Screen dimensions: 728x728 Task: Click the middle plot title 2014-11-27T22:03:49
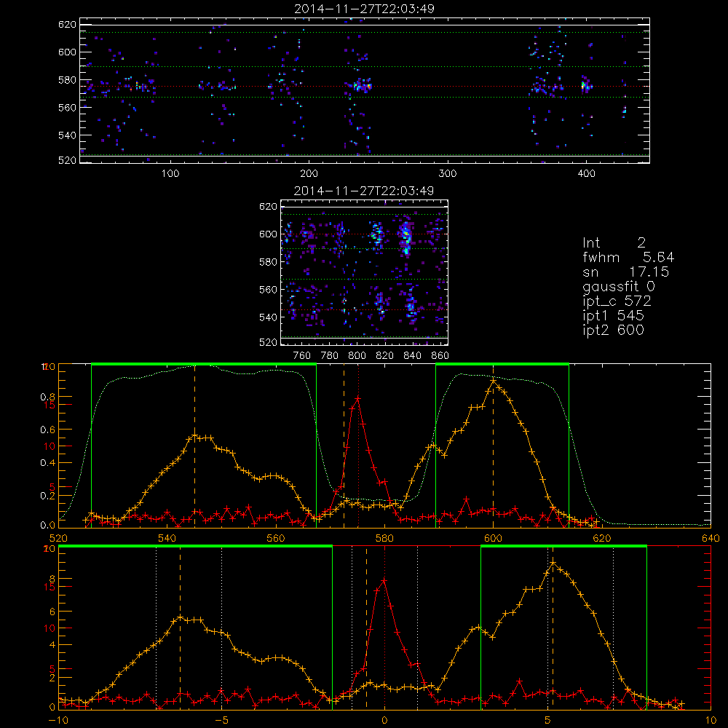[364, 191]
